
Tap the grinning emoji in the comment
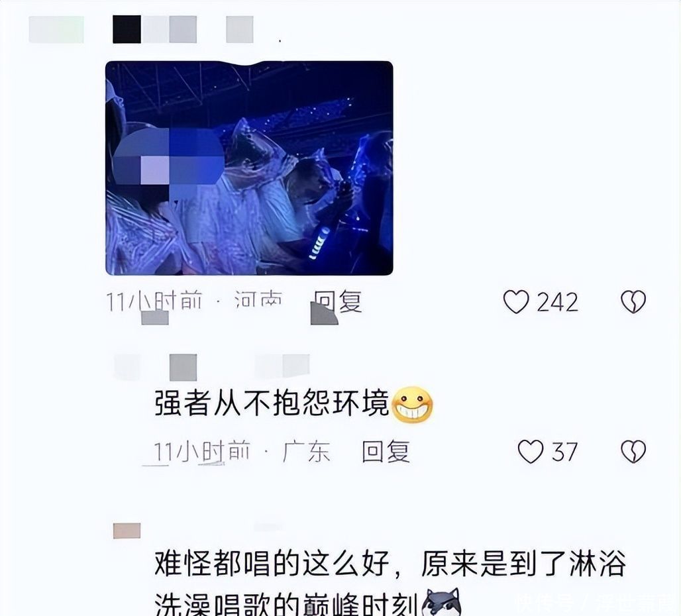(412, 405)
